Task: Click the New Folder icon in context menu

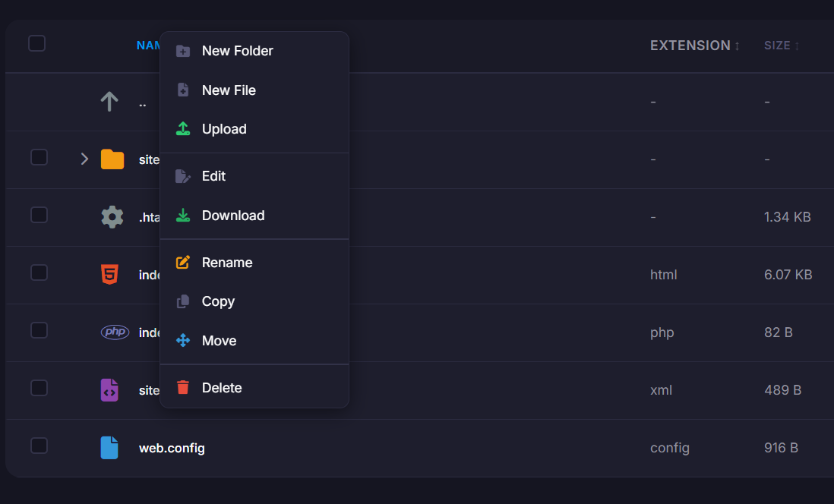Action: click(182, 51)
